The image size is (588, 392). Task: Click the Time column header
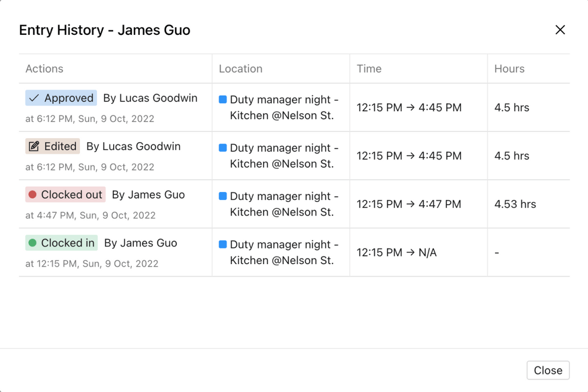click(x=369, y=69)
